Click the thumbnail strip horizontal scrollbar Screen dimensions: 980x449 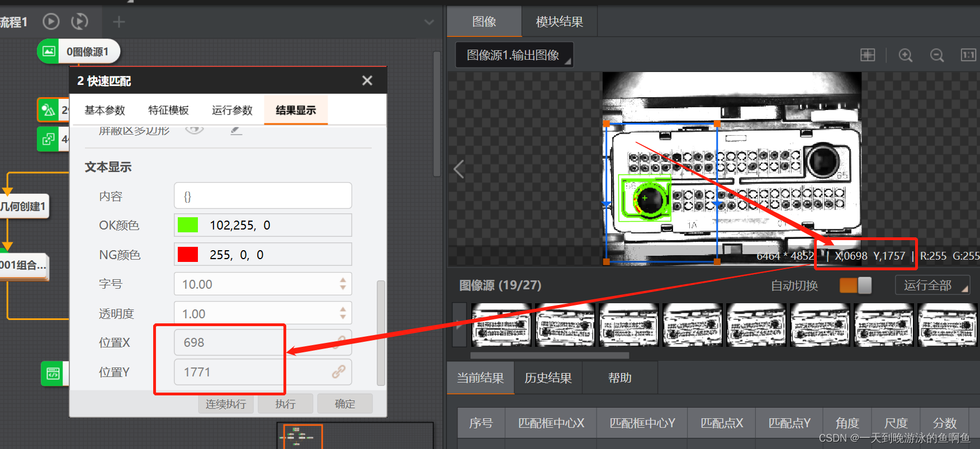[550, 355]
